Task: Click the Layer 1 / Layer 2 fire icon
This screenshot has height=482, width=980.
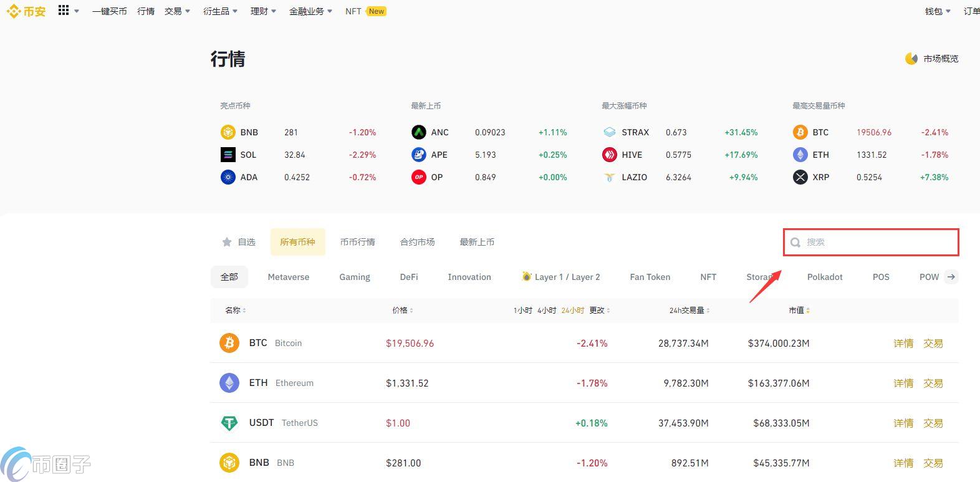Action: (527, 276)
